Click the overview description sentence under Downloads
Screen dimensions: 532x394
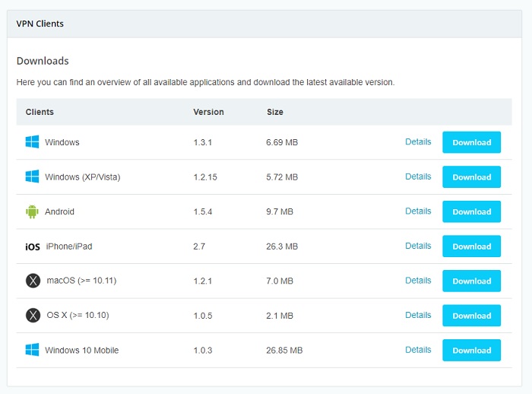pos(206,82)
